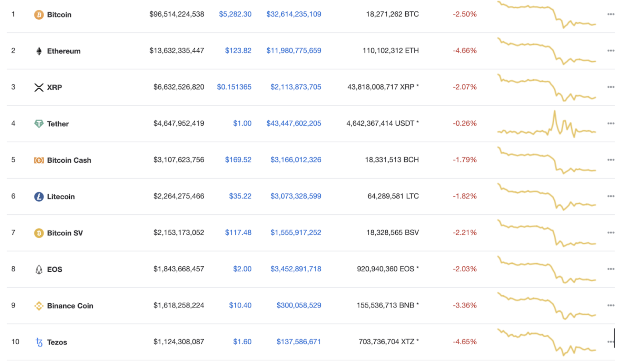Open the Bitcoin price link $5,282.30
Image resolution: width=623 pixels, height=364 pixels.
click(x=235, y=14)
